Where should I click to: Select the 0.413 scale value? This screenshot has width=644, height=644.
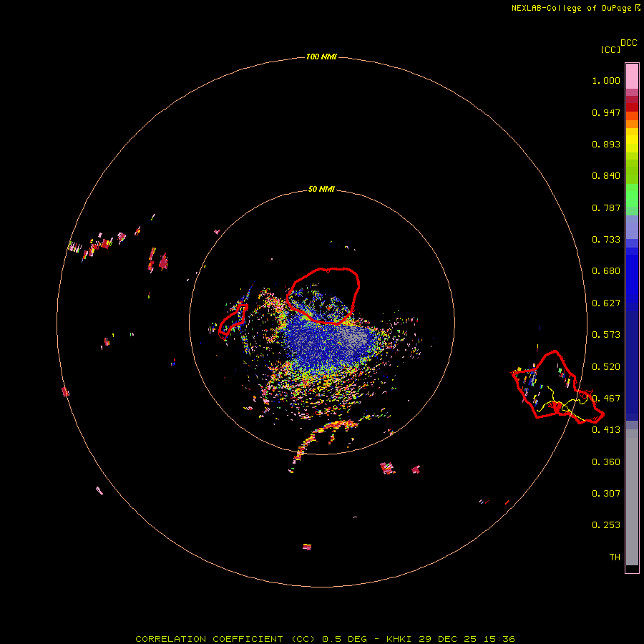pos(606,430)
